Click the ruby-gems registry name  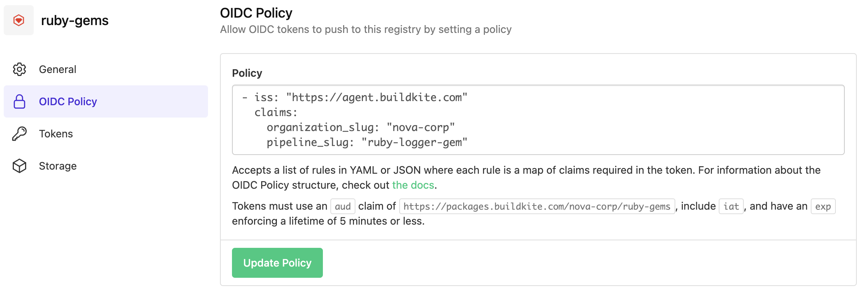(75, 20)
